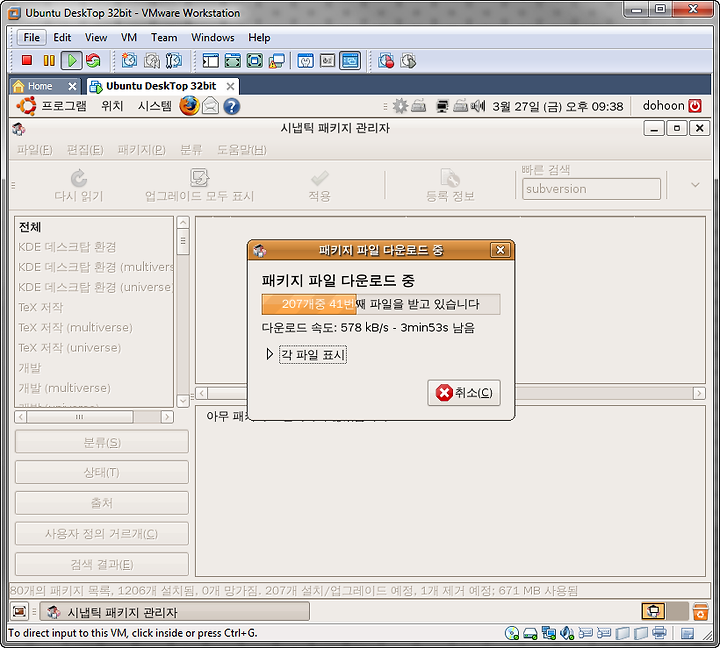Image resolution: width=720 pixels, height=648 pixels.
Task: Select the highlighted console view icon
Action: (350, 61)
